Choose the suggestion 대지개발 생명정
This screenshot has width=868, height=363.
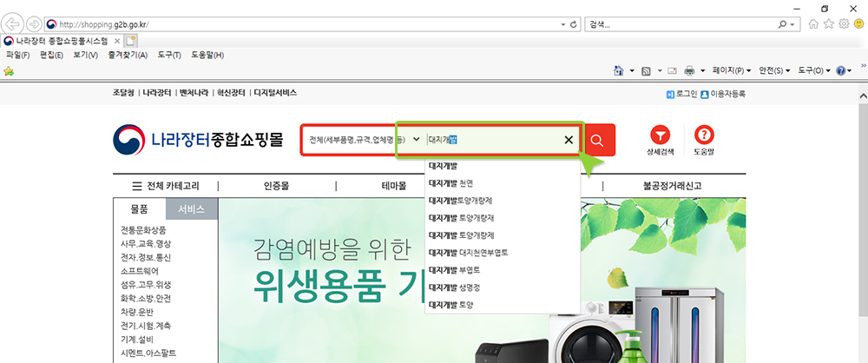click(502, 287)
